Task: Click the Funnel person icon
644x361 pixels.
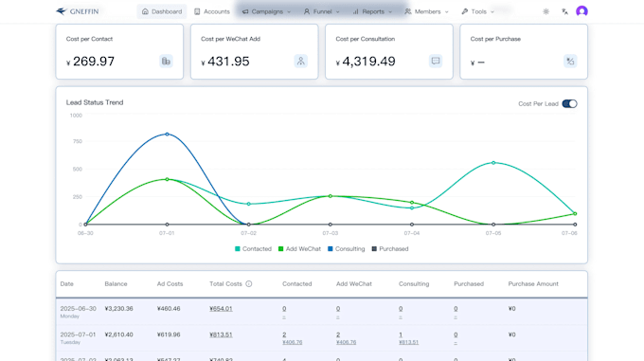Action: click(x=307, y=11)
